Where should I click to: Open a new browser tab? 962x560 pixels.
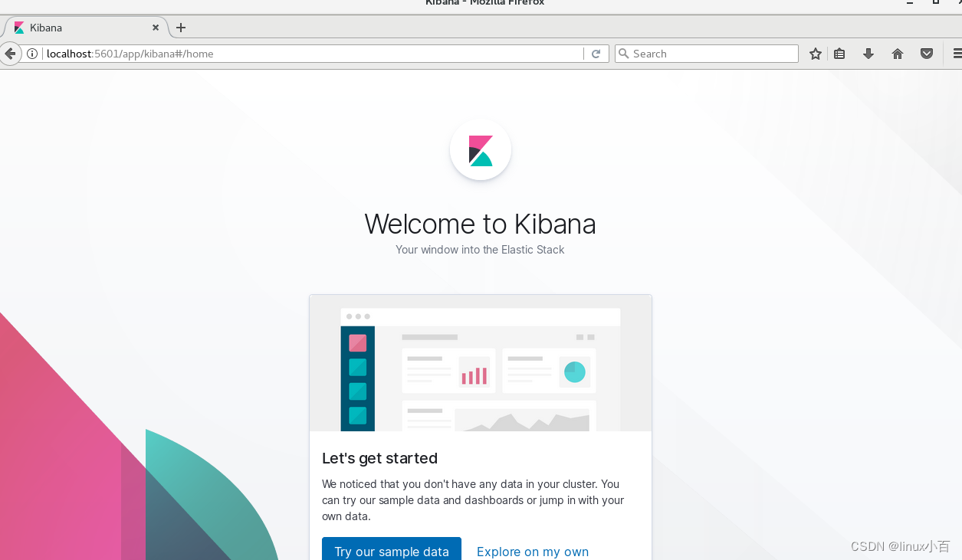[181, 28]
